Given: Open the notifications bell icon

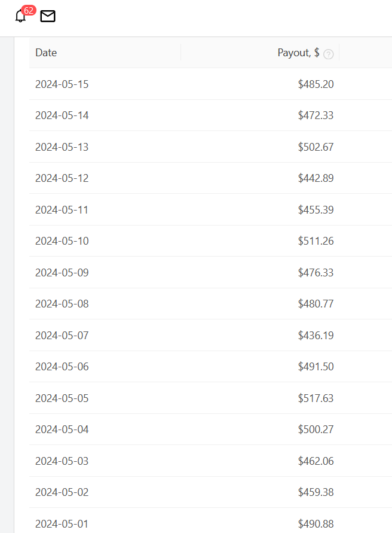Looking at the screenshot, I should click(x=20, y=16).
